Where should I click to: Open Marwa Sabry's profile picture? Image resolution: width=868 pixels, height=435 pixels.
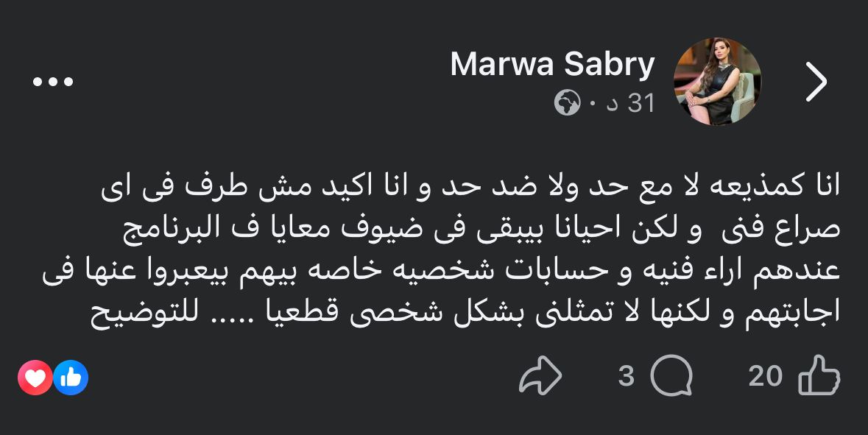tap(717, 81)
